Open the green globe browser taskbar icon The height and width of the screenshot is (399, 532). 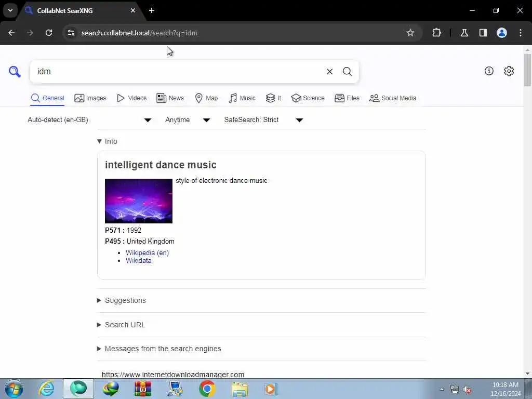pos(78,389)
